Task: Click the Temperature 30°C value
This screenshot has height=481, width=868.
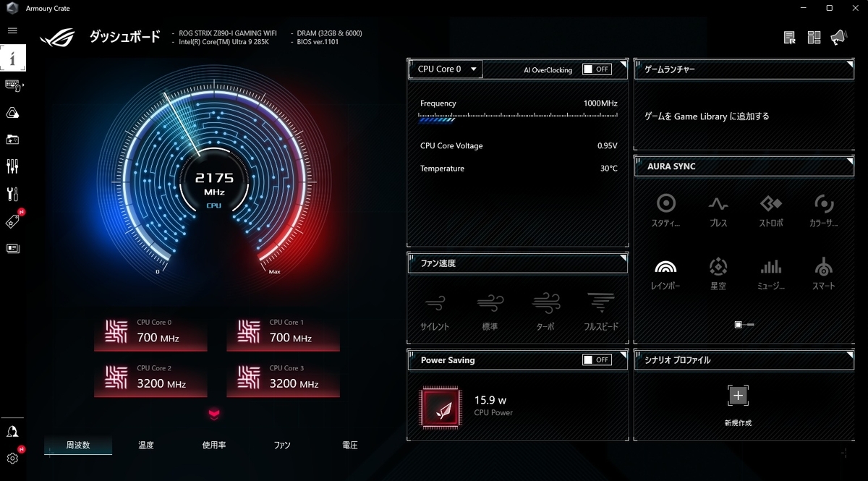Action: [x=608, y=169]
